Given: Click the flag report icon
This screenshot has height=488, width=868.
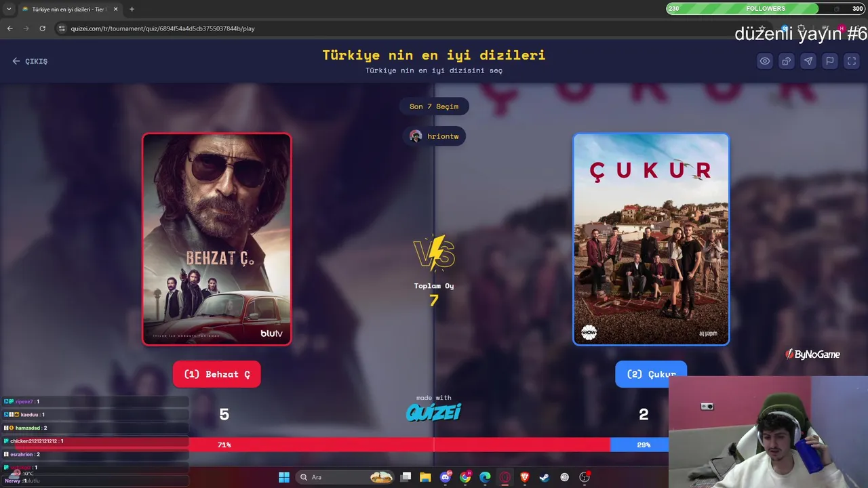Looking at the screenshot, I should 830,61.
